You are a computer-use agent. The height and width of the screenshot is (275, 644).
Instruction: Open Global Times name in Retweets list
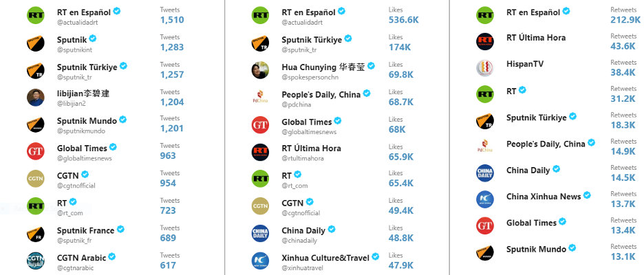[x=531, y=223]
